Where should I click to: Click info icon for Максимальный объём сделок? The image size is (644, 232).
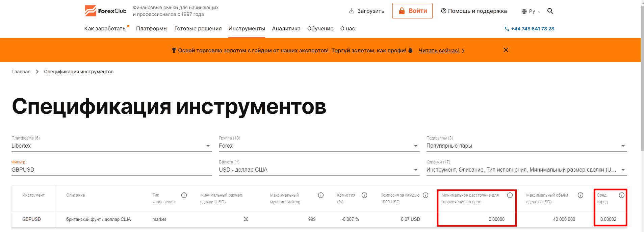[581, 195]
